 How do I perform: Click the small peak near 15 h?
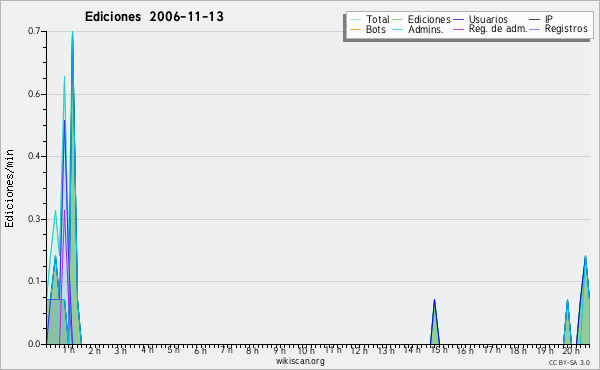pyautogui.click(x=434, y=321)
